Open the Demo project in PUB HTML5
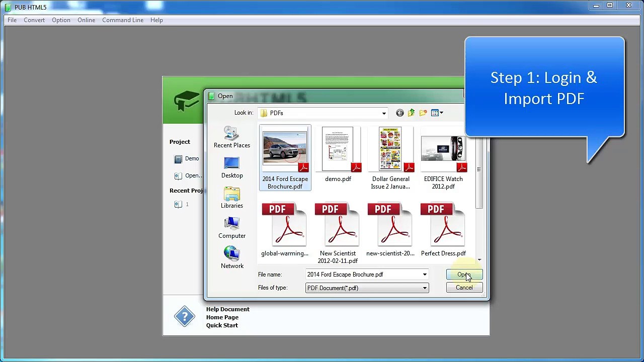This screenshot has height=362, width=644. (x=187, y=159)
